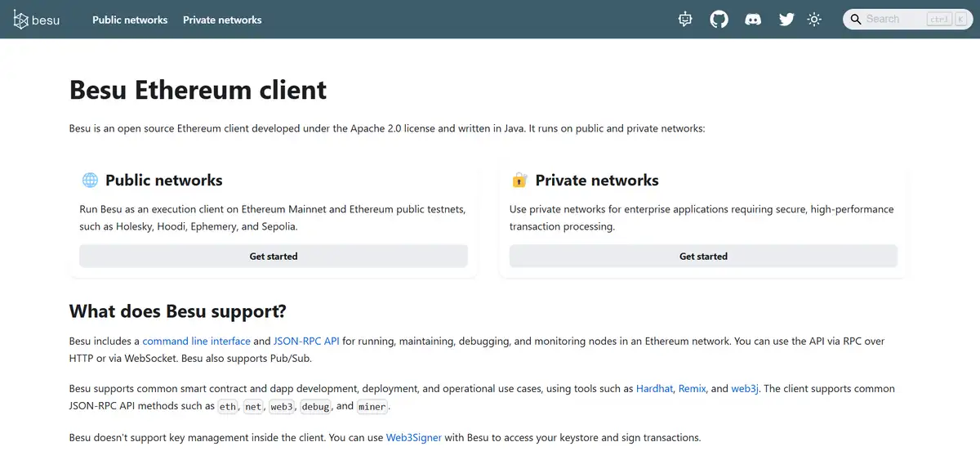Click the Besu logo in the navbar
Screen dimensions: 980x451
(37, 20)
